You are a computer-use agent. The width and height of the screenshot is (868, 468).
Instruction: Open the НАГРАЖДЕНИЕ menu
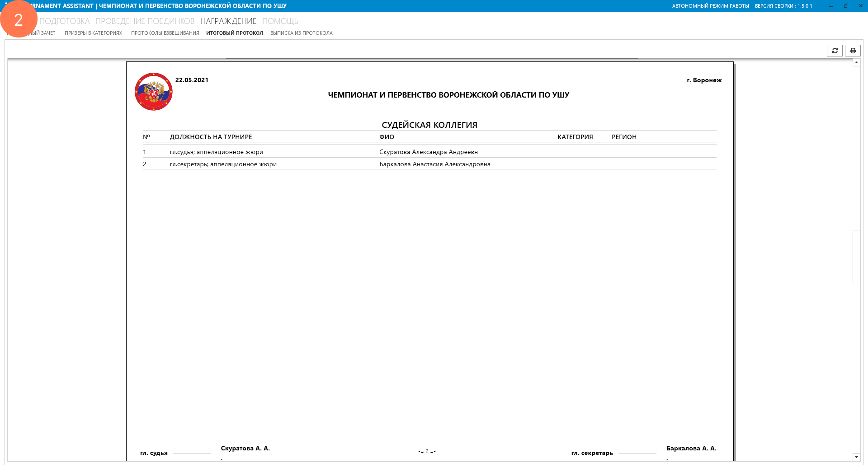point(228,21)
